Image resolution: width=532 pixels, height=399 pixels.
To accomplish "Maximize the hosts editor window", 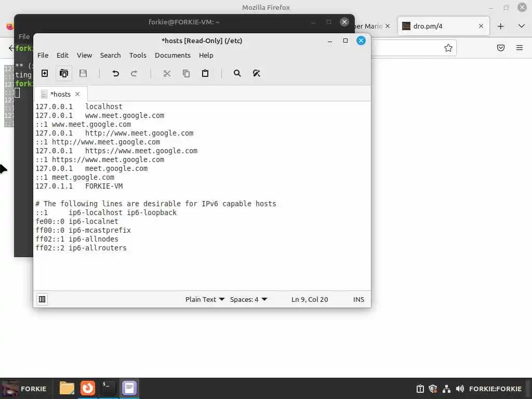I will tap(345, 41).
